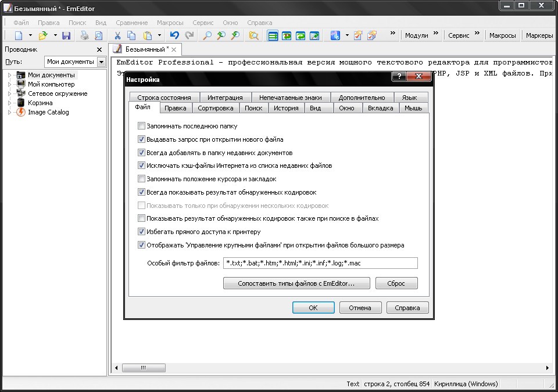
Task: Click 'Кириллица (Windows)' in status bar
Action: [466, 384]
